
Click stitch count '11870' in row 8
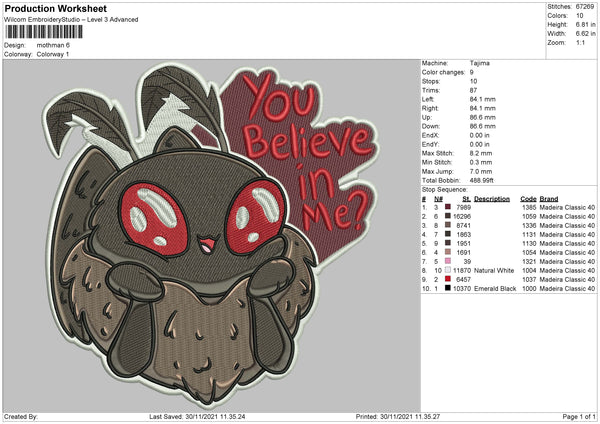(462, 271)
